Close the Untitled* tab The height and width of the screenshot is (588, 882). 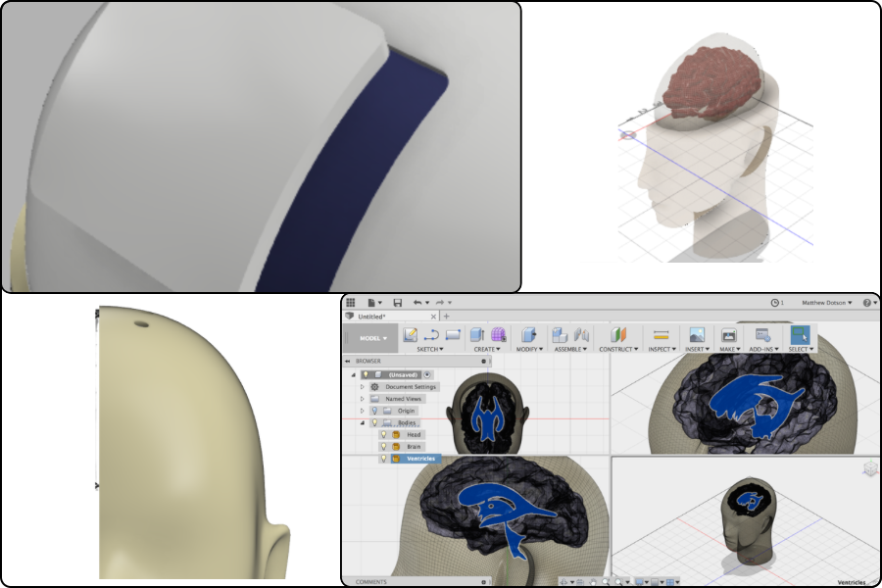(x=433, y=317)
